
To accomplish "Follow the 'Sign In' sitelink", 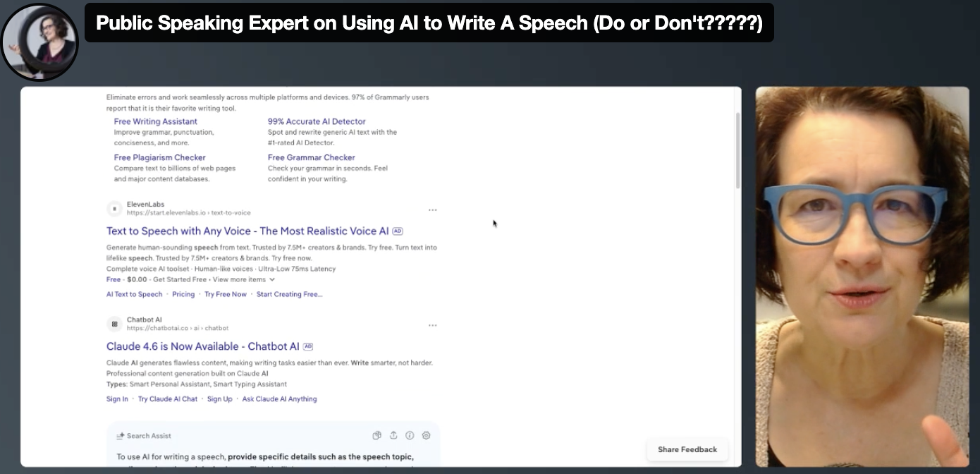I will click(117, 399).
